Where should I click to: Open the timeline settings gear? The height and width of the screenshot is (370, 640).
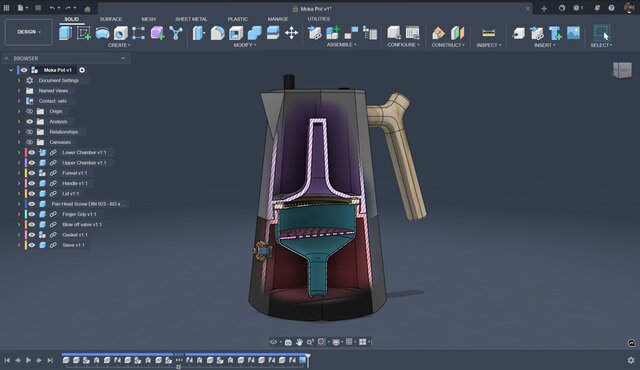coord(631,360)
